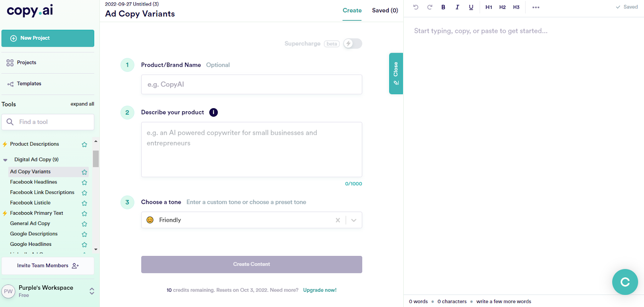Favorite Product Descriptions with its star
This screenshot has width=644, height=307.
coord(85,144)
